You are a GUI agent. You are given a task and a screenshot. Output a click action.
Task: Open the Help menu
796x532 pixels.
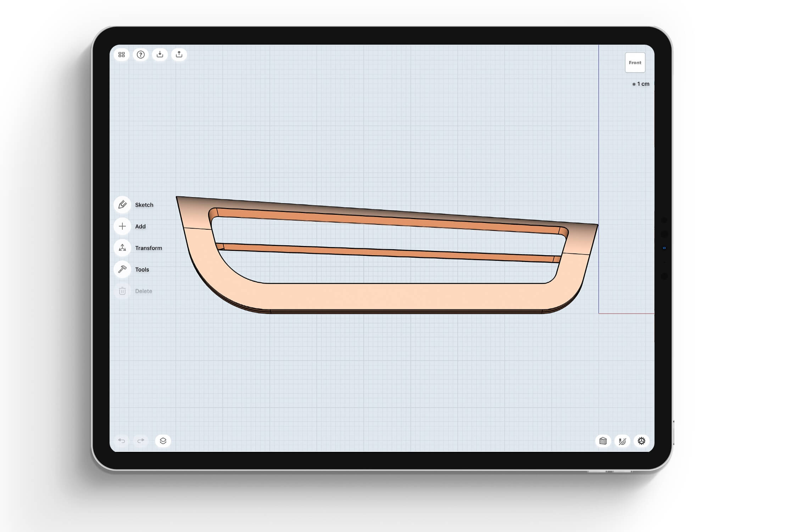[x=141, y=54]
